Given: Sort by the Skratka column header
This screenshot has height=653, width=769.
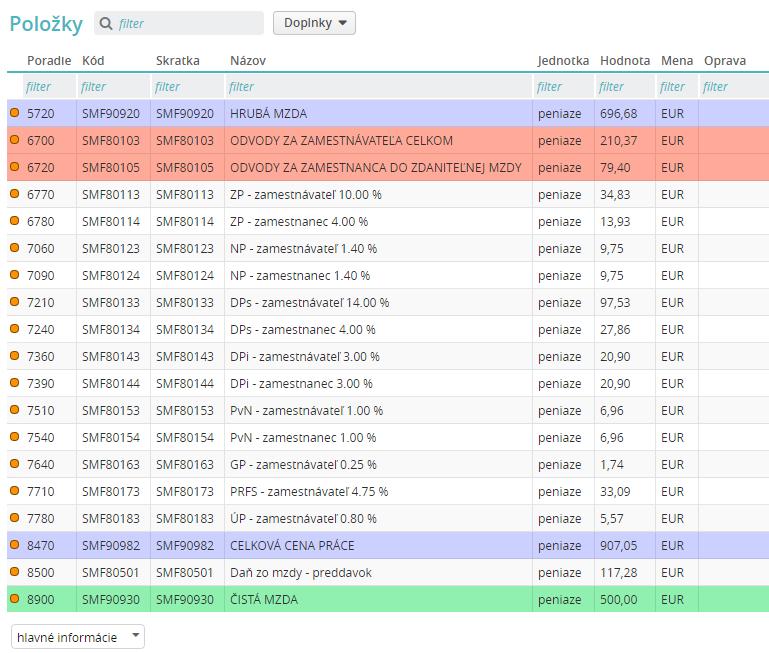Looking at the screenshot, I should pyautogui.click(x=178, y=61).
